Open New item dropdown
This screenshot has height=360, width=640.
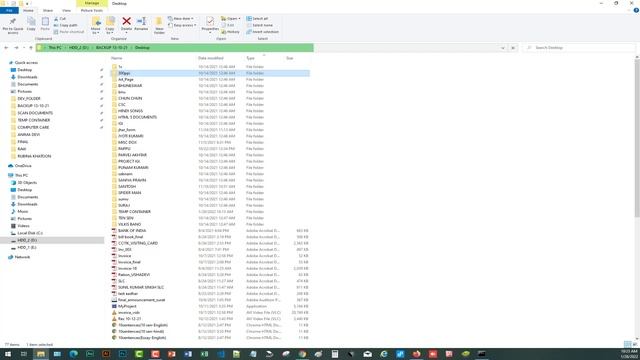click(181, 19)
